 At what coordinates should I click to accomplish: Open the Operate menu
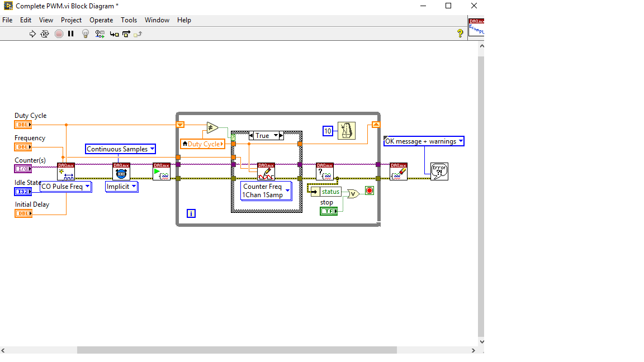pyautogui.click(x=101, y=20)
